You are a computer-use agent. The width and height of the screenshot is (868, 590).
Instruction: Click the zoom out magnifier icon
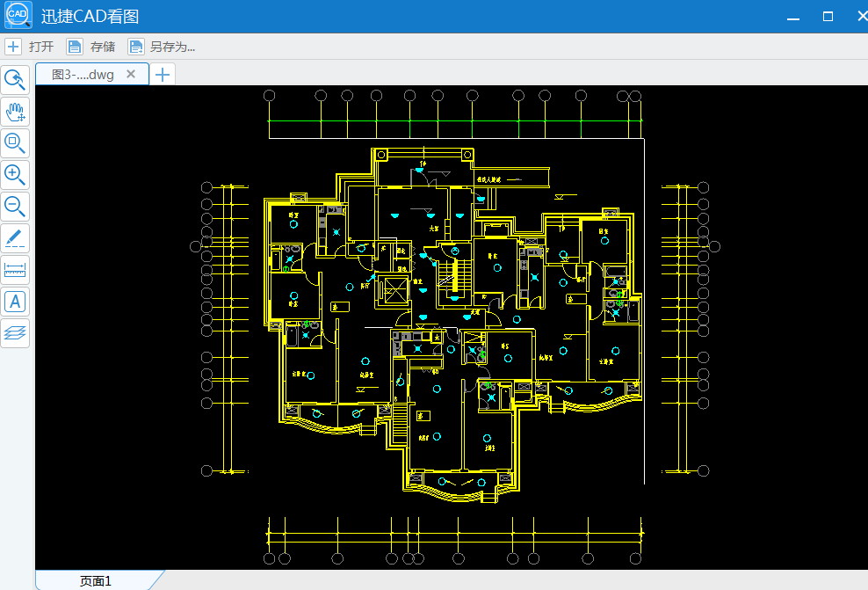click(16, 206)
